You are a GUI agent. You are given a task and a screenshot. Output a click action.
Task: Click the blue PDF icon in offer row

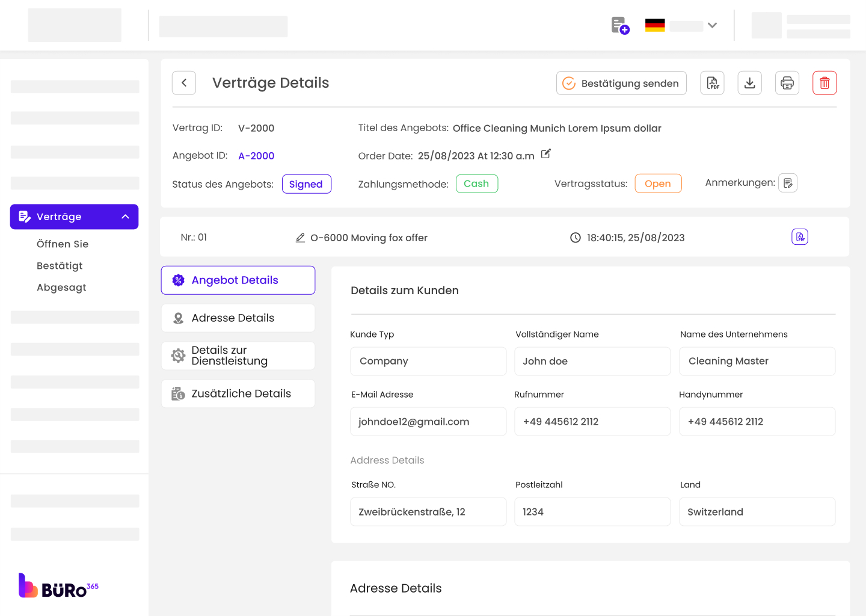tap(799, 237)
